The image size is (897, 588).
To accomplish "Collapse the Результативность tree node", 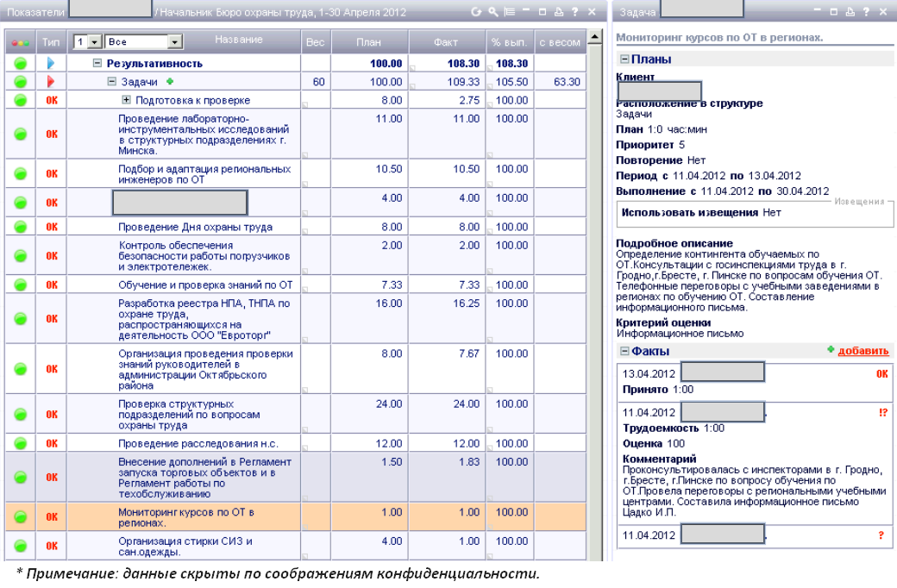I will point(97,63).
